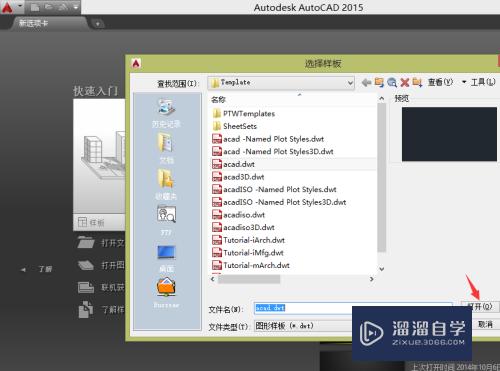
Task: Select acad -Named Plot Styles.dwt
Action: tap(268, 139)
